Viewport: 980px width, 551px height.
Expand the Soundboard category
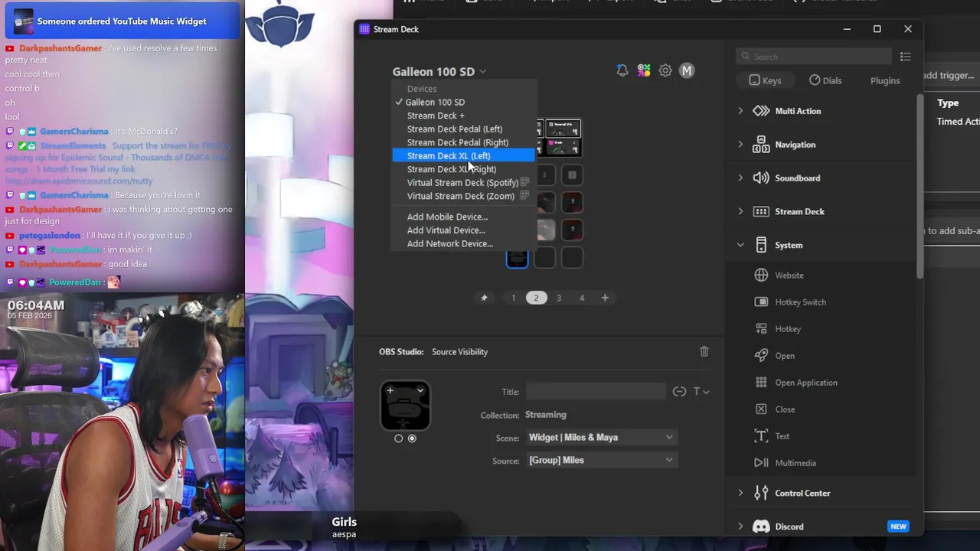(x=740, y=178)
